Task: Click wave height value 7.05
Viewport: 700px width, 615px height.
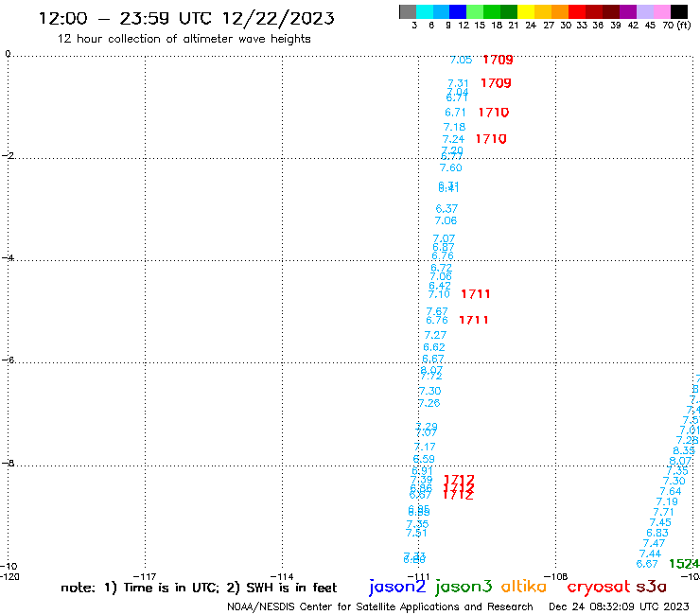Action: point(461,60)
